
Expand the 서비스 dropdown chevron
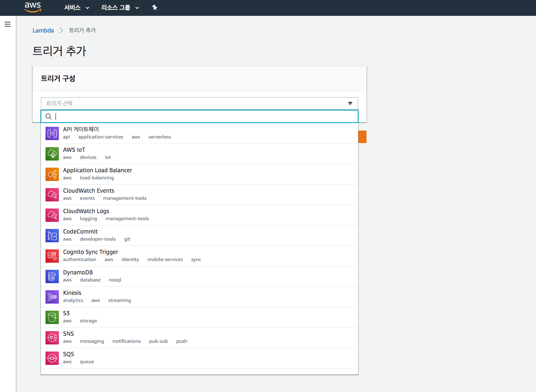87,8
